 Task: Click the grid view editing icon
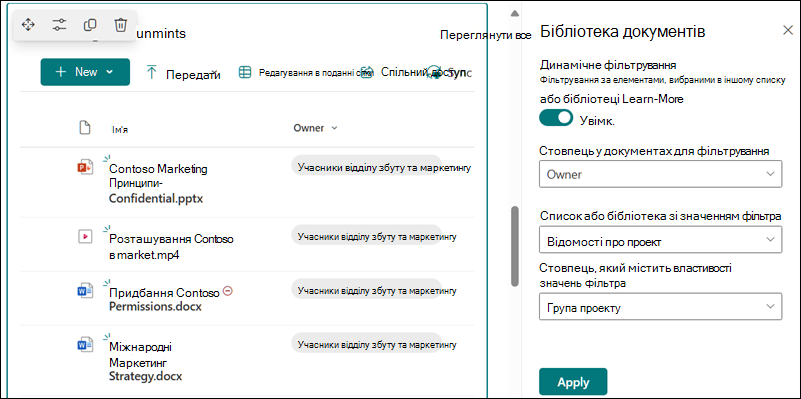(x=245, y=72)
